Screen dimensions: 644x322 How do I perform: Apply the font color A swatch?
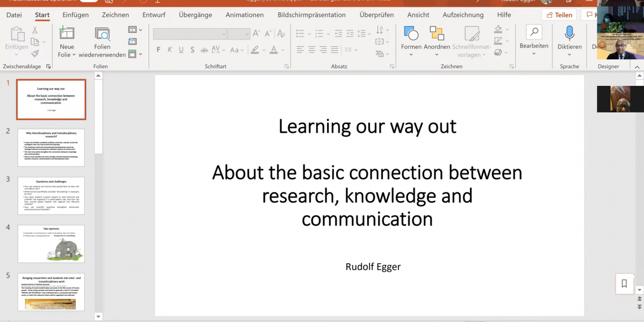[x=273, y=50]
